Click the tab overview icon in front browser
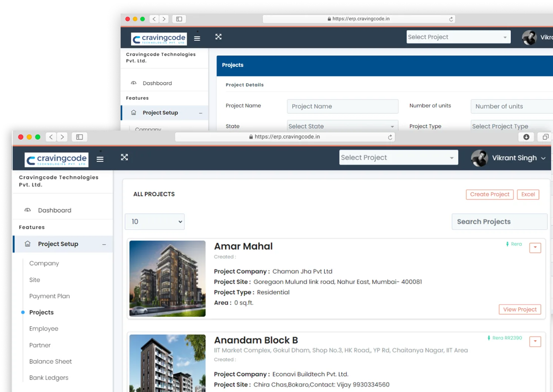Viewport: 553px width, 392px height. point(545,137)
